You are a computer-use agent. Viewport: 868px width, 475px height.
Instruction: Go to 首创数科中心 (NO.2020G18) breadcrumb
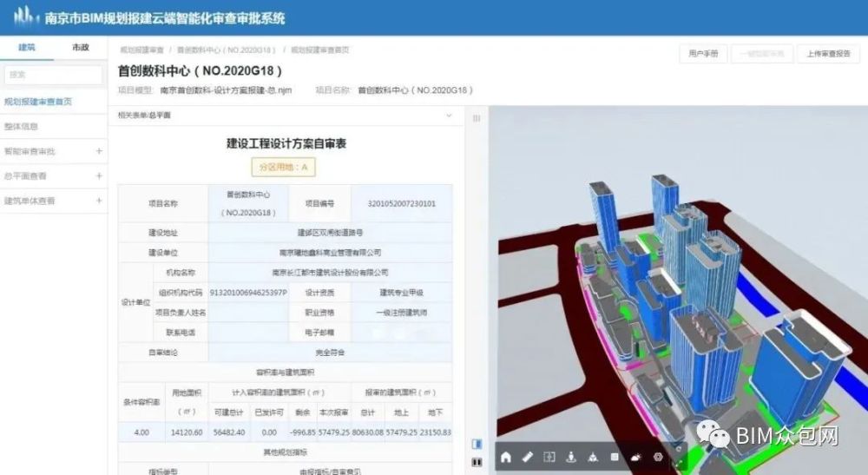226,49
